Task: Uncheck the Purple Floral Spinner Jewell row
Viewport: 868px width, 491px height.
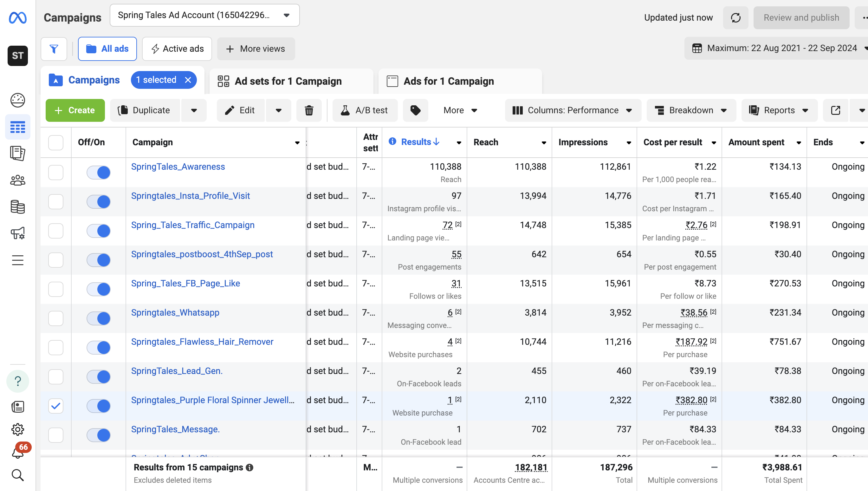Action: [x=55, y=406]
